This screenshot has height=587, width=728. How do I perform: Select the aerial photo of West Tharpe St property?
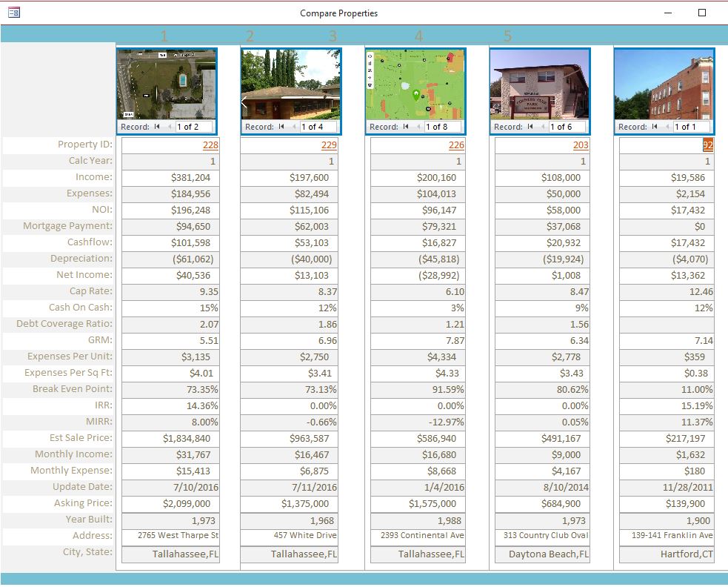[x=167, y=84]
